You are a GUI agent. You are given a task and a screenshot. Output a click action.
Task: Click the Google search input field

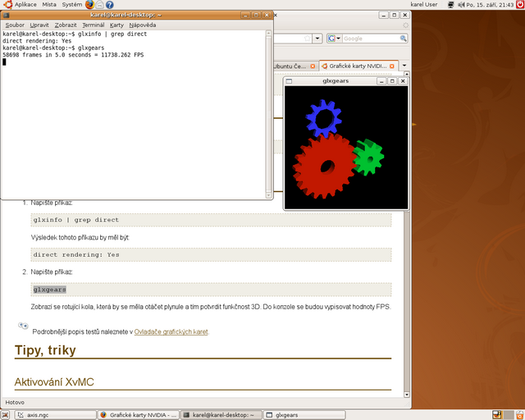tap(369, 39)
